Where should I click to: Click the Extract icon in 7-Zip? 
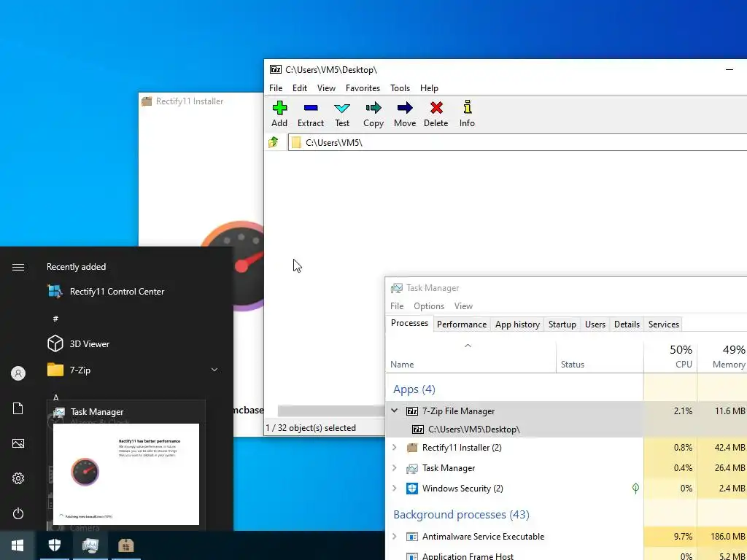[311, 114]
